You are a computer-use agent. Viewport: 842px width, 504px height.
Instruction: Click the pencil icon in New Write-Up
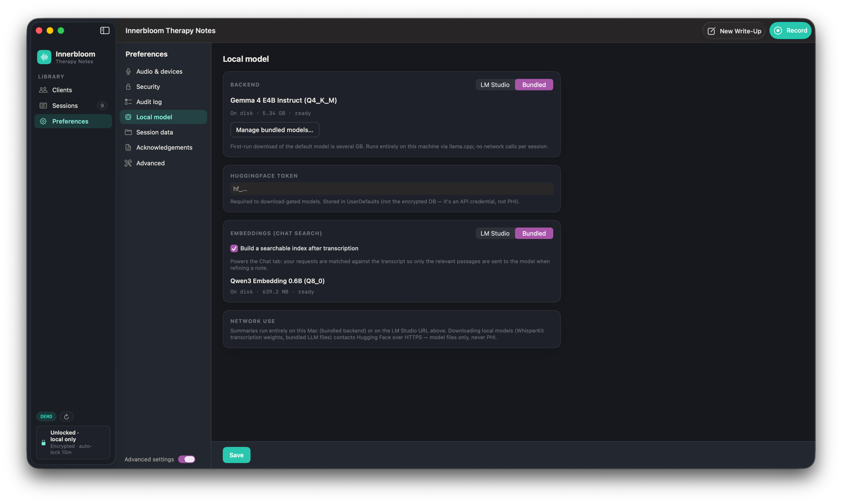pos(711,31)
